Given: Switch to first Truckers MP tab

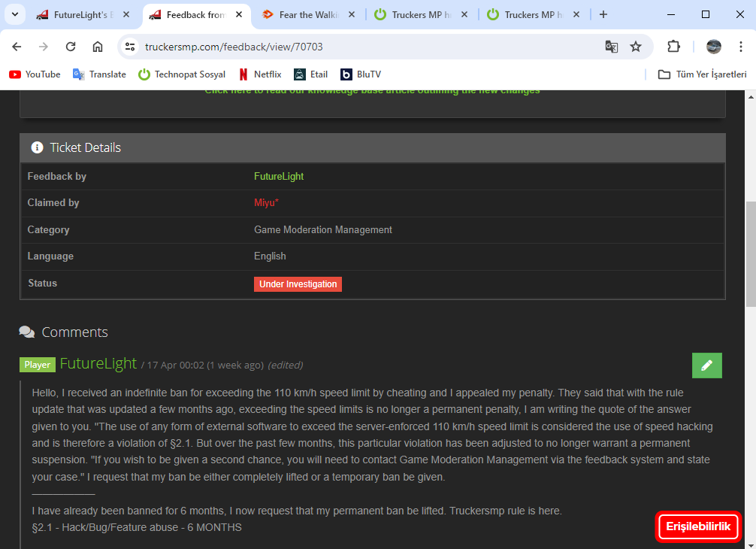Looking at the screenshot, I should [421, 15].
